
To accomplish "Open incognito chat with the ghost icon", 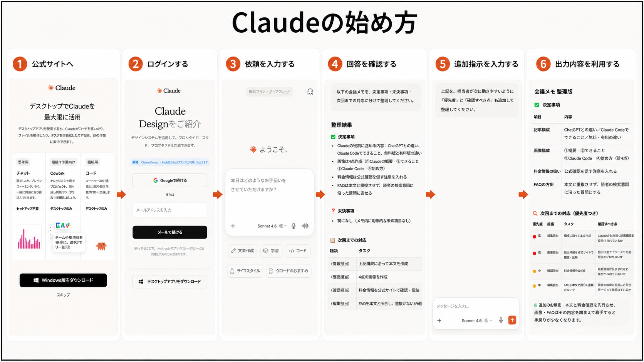I will point(310,92).
